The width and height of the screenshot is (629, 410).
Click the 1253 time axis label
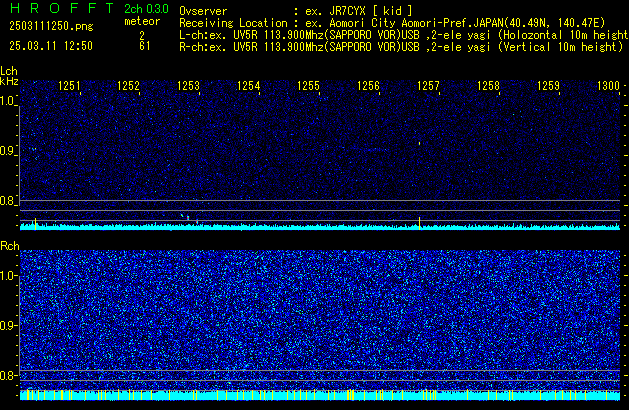tap(188, 86)
